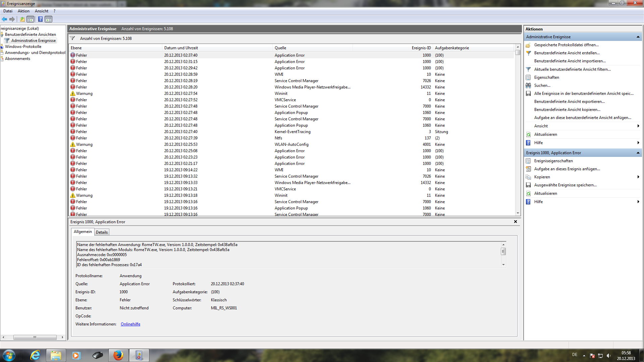The width and height of the screenshot is (644, 362).
Task: Toggle the action pane toolbar icon
Action: tap(49, 19)
